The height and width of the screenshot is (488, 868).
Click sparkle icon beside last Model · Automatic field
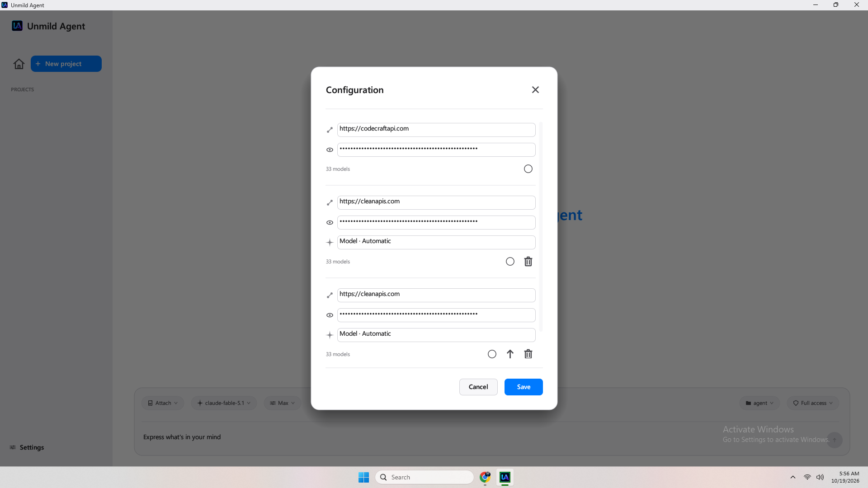click(x=330, y=335)
